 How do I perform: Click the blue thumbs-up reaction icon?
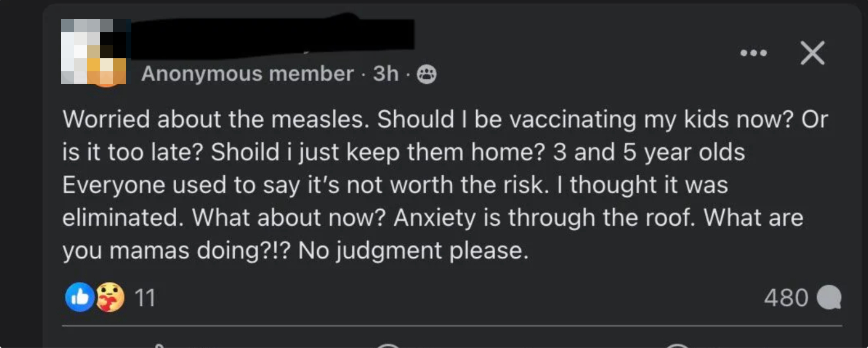pos(80,297)
